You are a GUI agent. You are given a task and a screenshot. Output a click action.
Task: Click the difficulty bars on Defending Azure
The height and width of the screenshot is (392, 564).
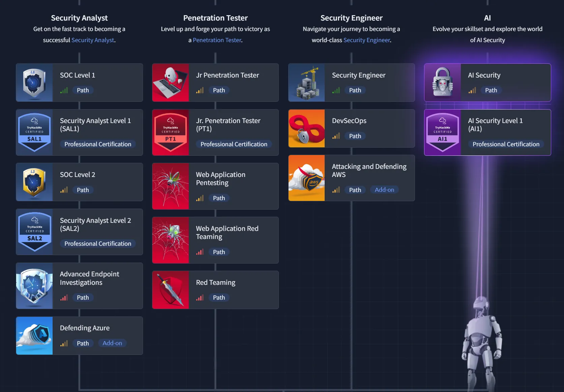click(x=64, y=343)
